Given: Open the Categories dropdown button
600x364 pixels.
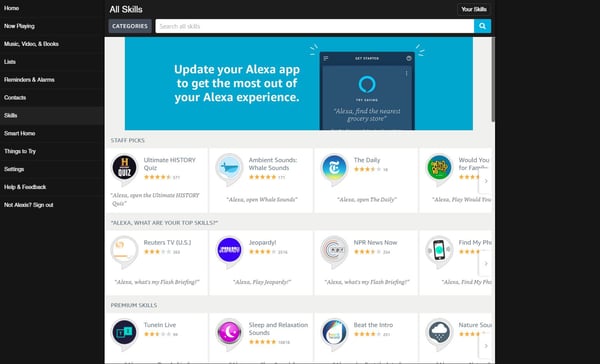Looking at the screenshot, I should click(130, 26).
